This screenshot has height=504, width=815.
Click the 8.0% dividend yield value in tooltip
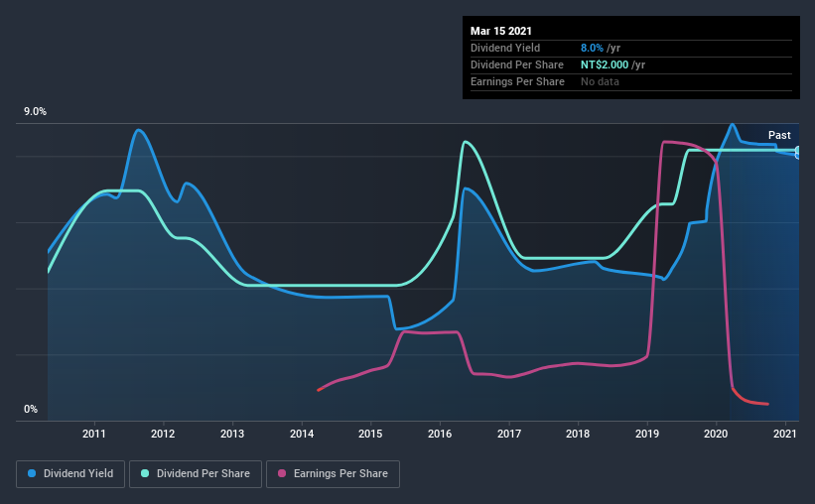[x=592, y=48]
